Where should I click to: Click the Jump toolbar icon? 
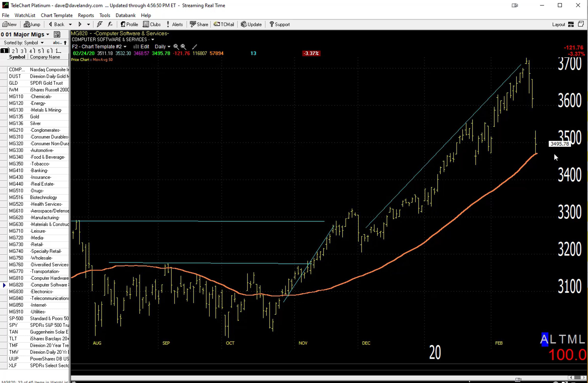coord(32,24)
